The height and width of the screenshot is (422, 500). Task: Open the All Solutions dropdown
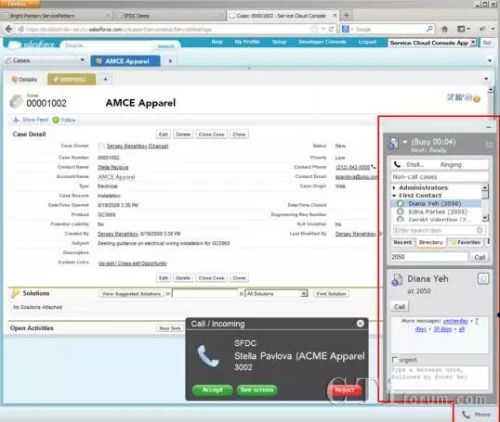click(x=277, y=294)
